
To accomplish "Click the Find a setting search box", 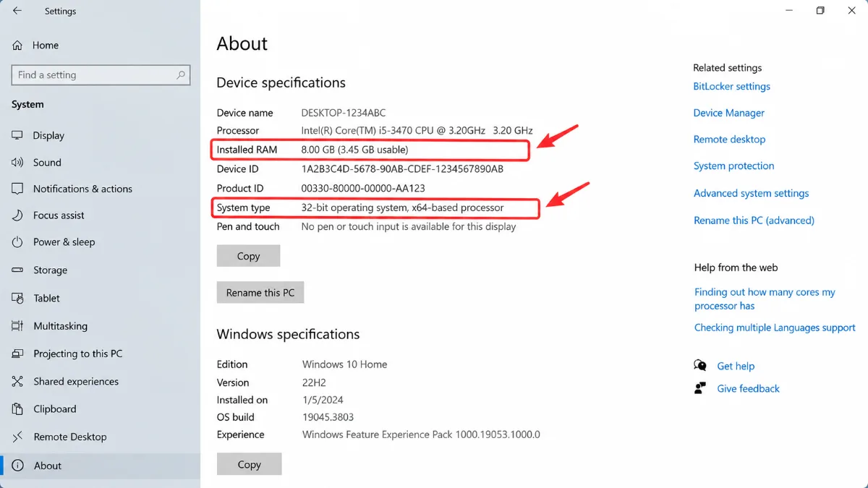I will pyautogui.click(x=101, y=75).
